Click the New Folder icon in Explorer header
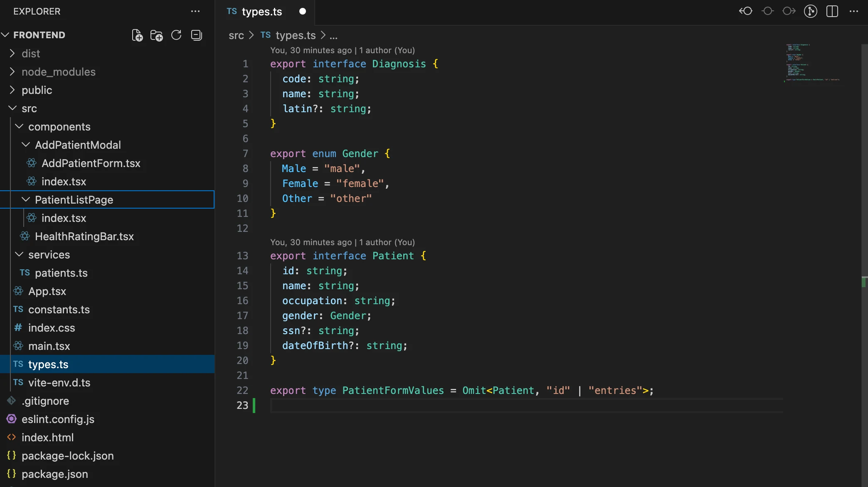This screenshot has height=487, width=868. tap(157, 35)
